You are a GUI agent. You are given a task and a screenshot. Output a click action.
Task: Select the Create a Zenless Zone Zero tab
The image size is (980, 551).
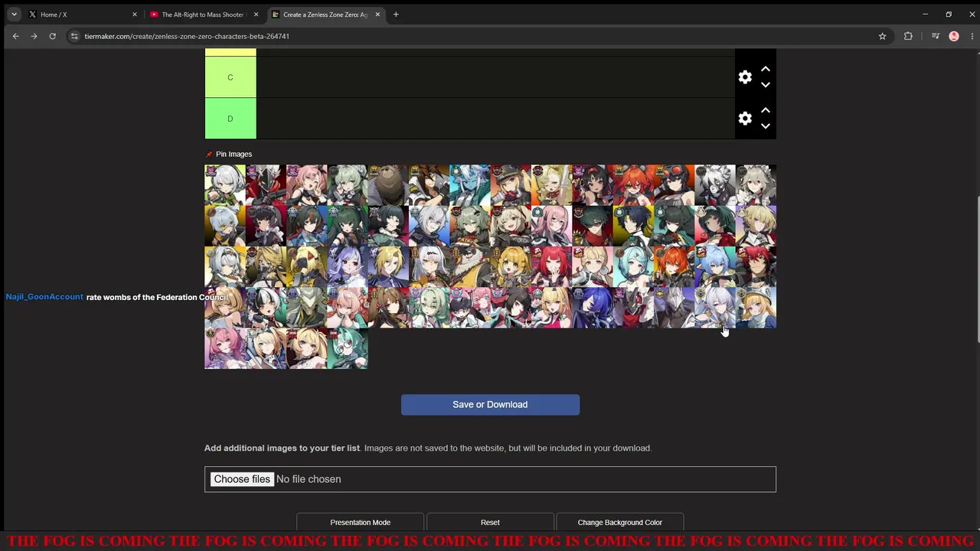pyautogui.click(x=325, y=15)
